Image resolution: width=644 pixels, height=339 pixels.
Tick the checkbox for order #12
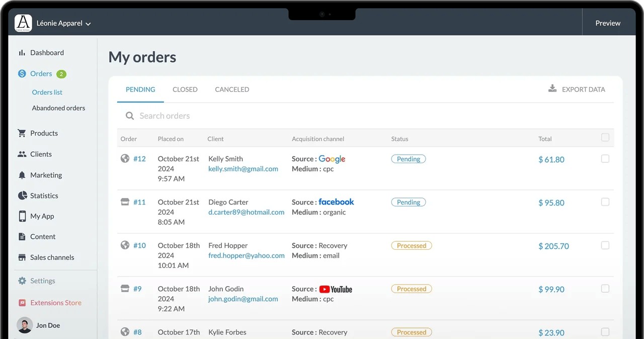[605, 159]
